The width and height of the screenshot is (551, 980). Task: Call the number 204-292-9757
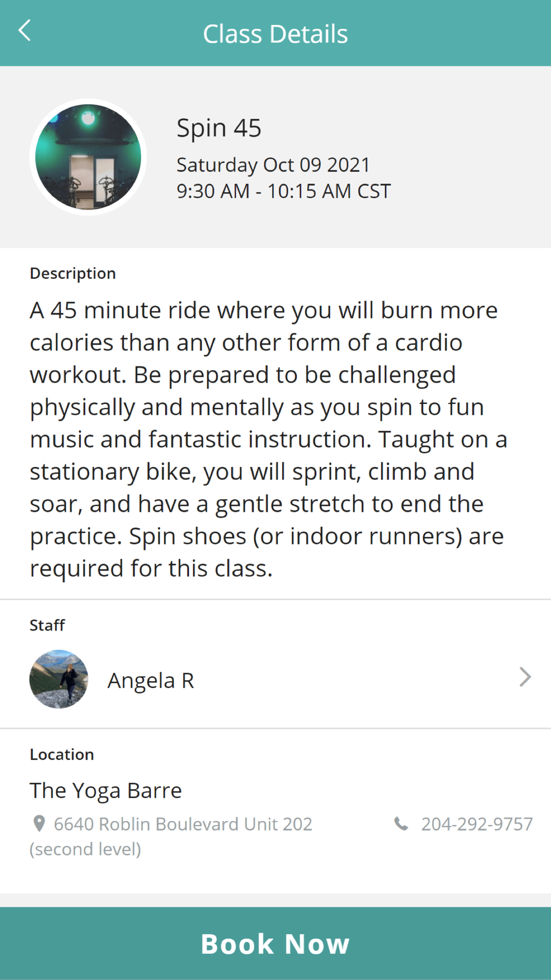(x=477, y=823)
